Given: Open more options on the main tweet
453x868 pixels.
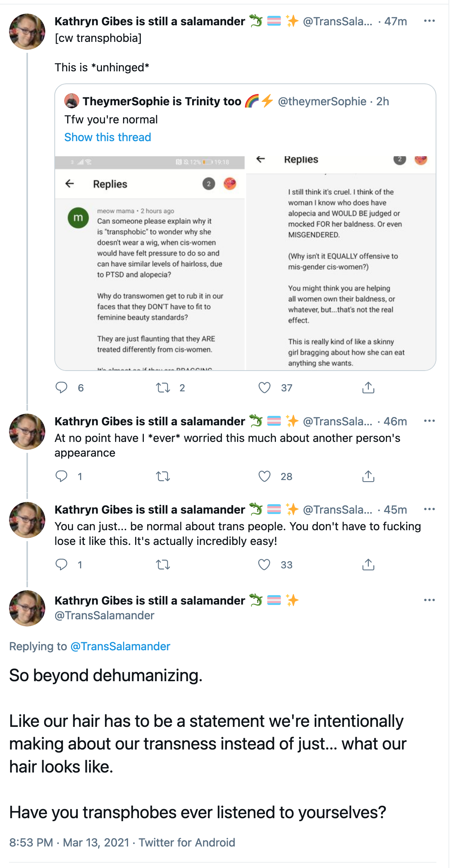Looking at the screenshot, I should click(x=429, y=600).
